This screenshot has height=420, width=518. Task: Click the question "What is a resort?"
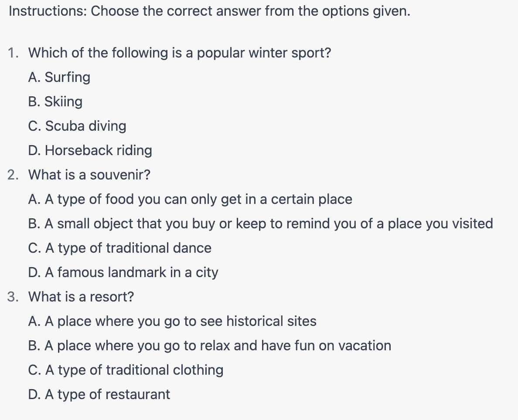pyautogui.click(x=81, y=297)
